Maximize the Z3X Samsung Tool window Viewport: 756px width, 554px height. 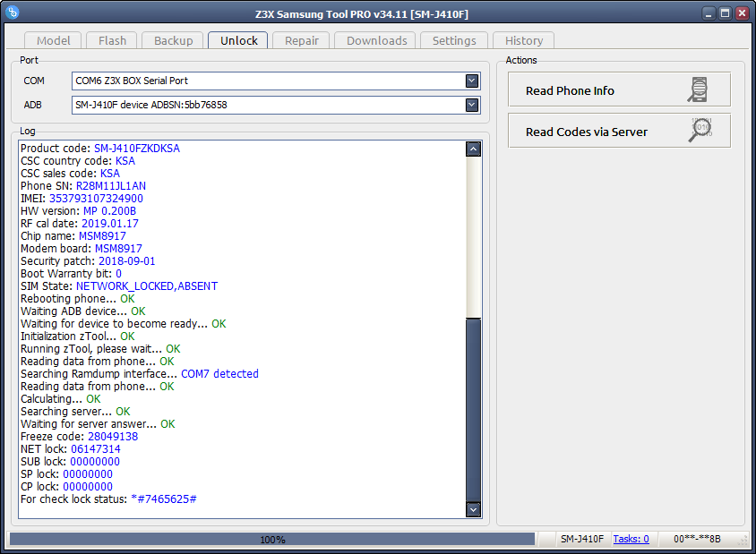click(725, 13)
